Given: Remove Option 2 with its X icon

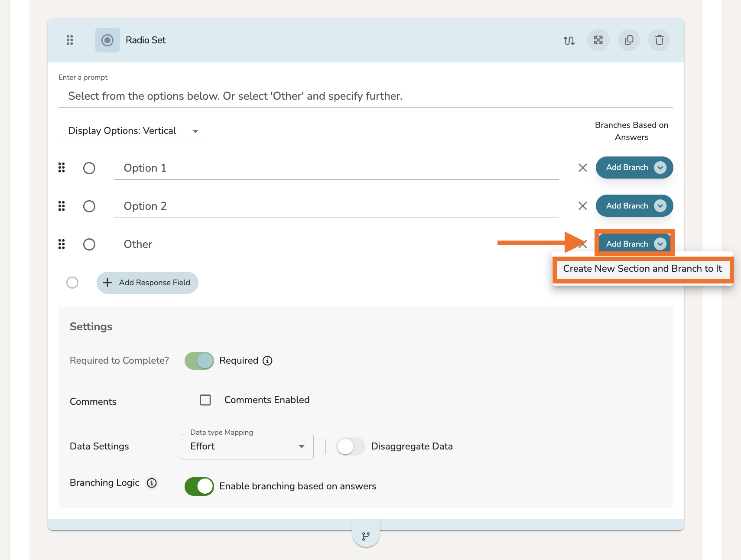Looking at the screenshot, I should tap(582, 206).
